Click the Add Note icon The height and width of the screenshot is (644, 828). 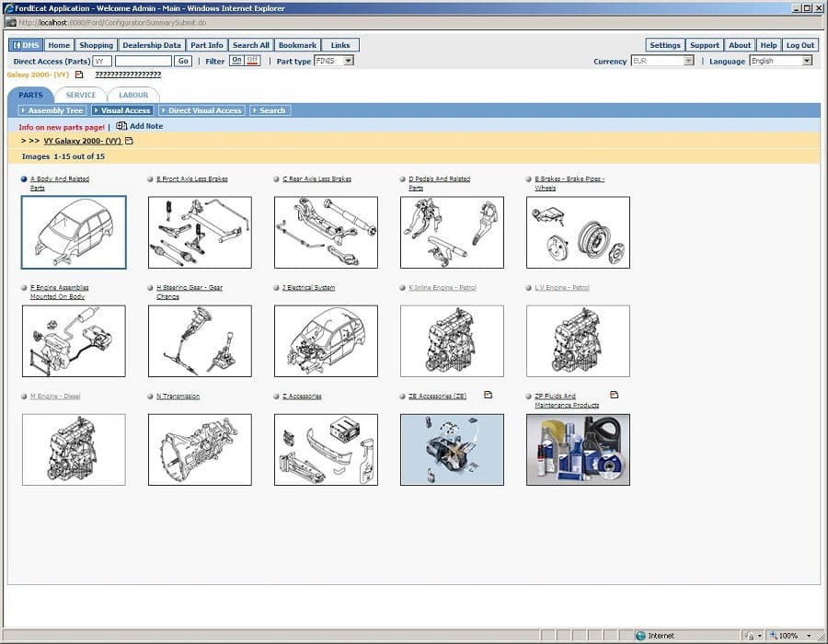[121, 126]
